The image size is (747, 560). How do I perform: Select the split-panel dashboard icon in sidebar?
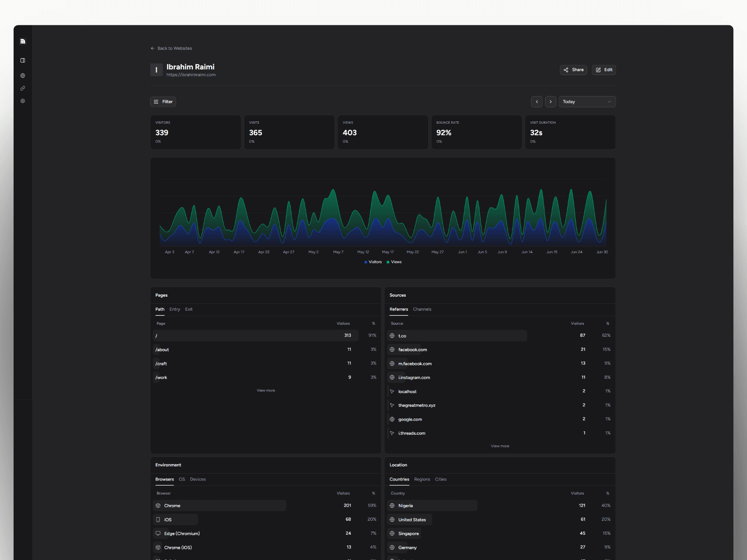click(23, 60)
